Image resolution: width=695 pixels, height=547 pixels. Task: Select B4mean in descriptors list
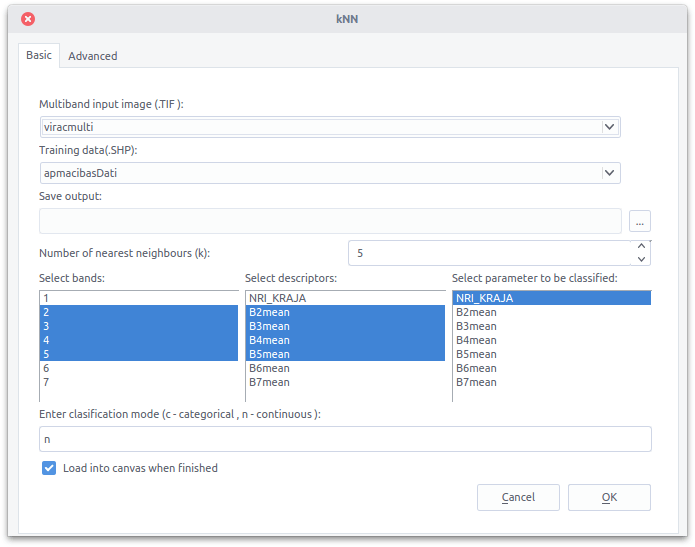(x=345, y=340)
